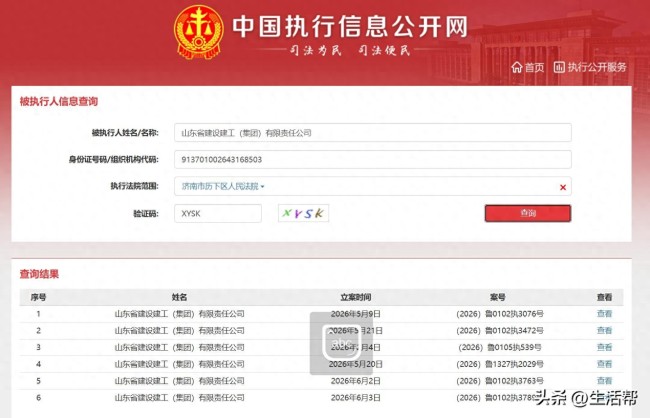The height and width of the screenshot is (418, 650).
Task: Click case number 鲁0102执3076号
Action: click(x=500, y=314)
